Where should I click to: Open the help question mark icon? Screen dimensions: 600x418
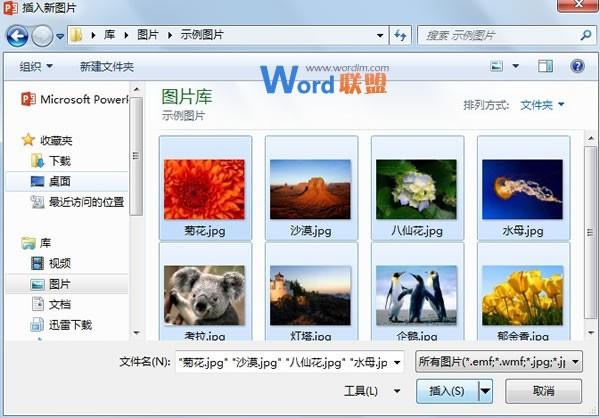coord(577,67)
